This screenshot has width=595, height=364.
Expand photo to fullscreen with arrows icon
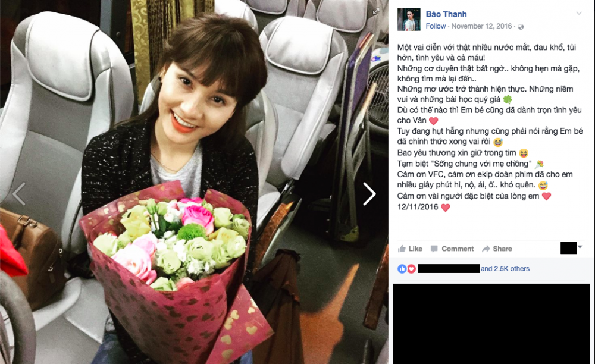375,11
